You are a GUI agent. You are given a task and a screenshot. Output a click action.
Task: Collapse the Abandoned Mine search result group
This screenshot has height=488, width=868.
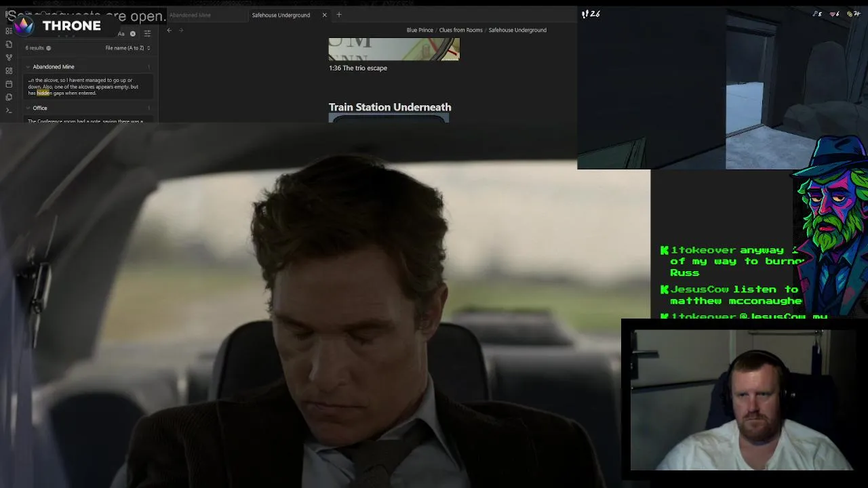tap(28, 66)
